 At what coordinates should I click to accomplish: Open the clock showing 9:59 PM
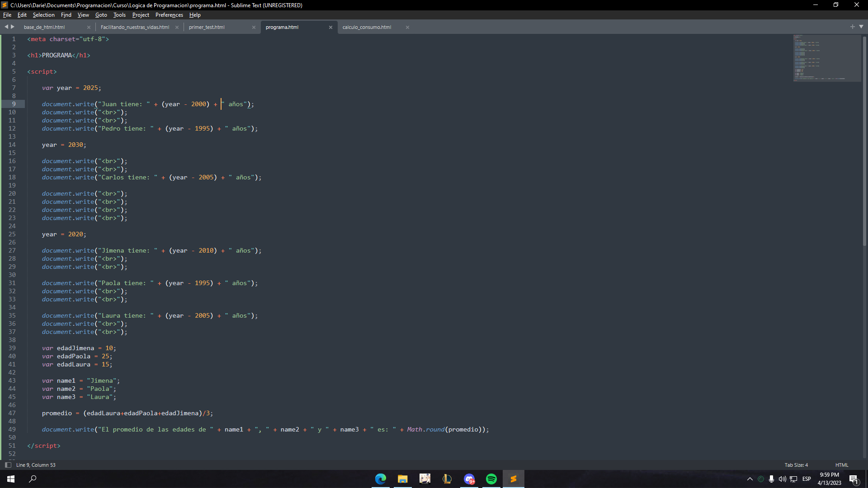click(830, 479)
